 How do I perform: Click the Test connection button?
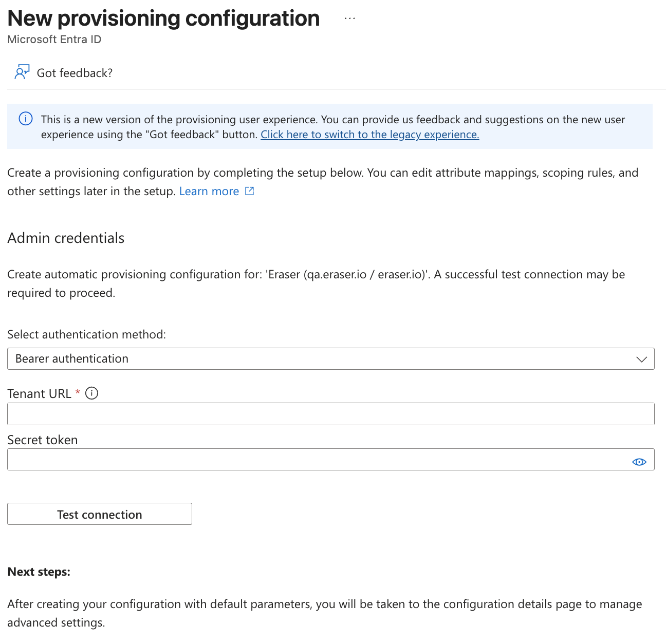(x=100, y=514)
